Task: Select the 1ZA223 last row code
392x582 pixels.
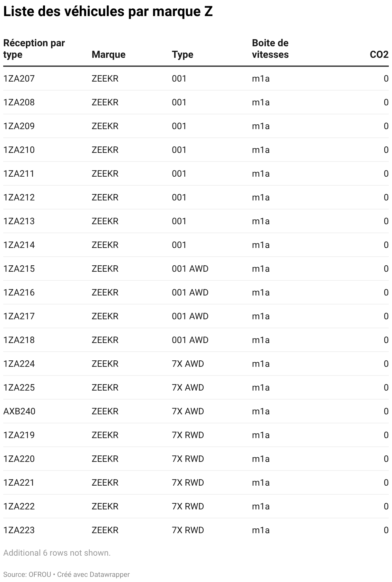Action: [19, 530]
